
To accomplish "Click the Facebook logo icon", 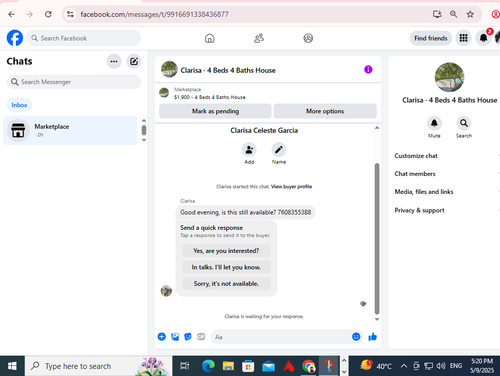I will coord(15,38).
